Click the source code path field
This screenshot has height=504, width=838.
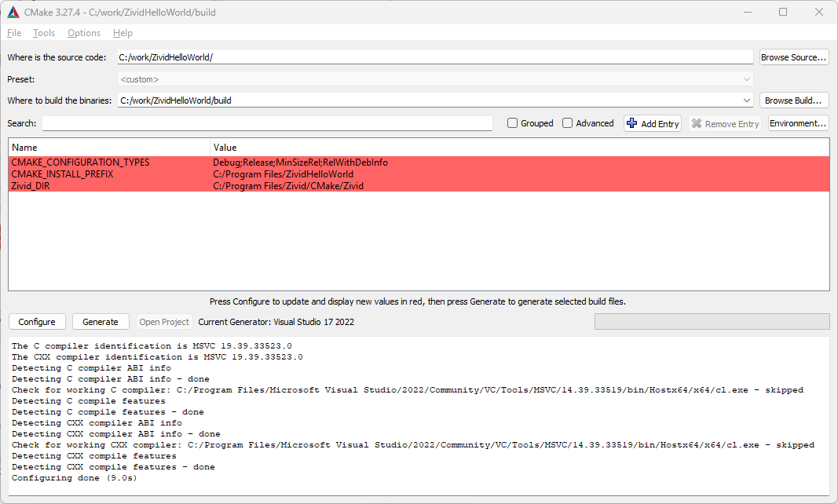click(x=435, y=57)
